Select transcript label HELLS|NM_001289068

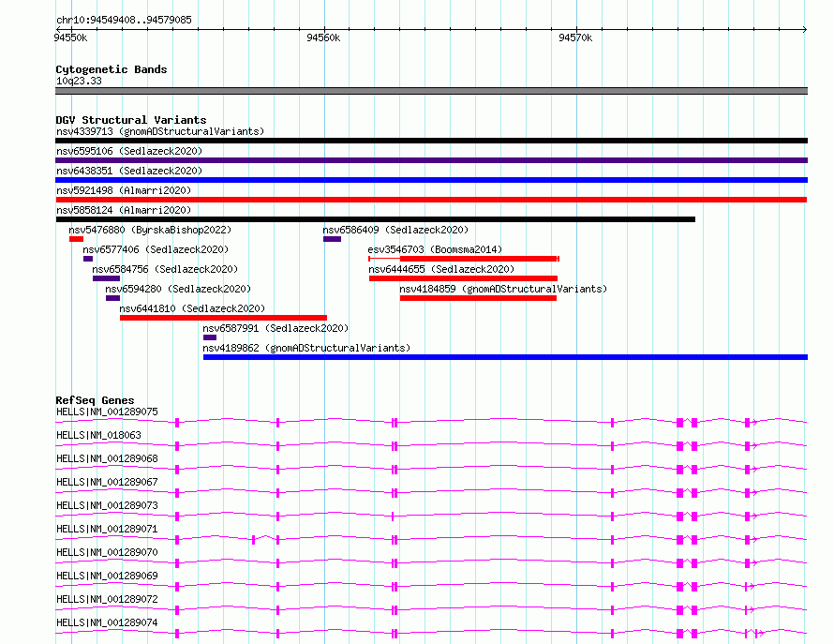pyautogui.click(x=107, y=458)
